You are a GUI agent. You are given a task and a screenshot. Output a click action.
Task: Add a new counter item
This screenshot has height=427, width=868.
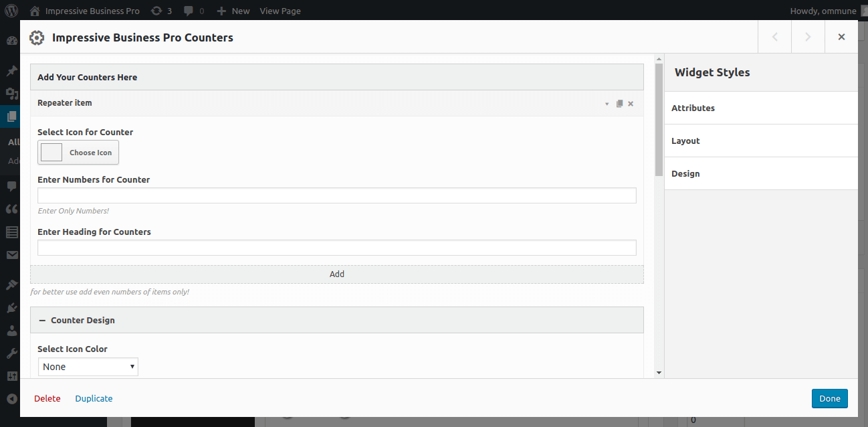click(337, 274)
